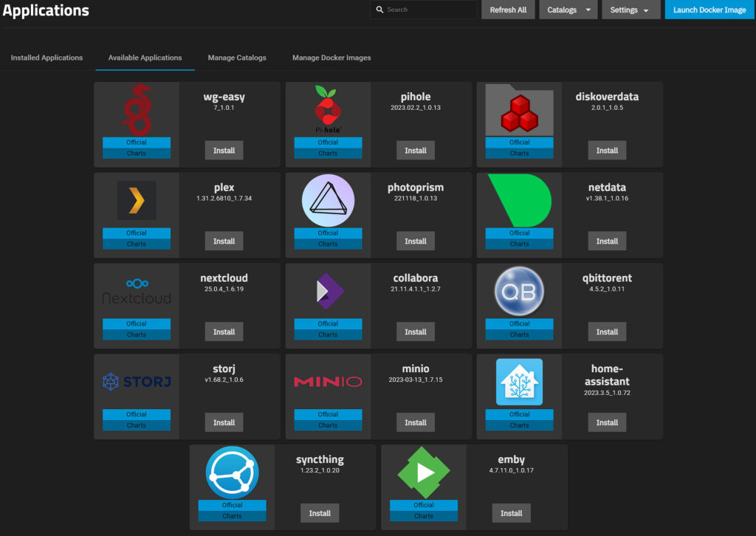Click the Plex orange chevron logo
The height and width of the screenshot is (536, 756).
point(137,201)
